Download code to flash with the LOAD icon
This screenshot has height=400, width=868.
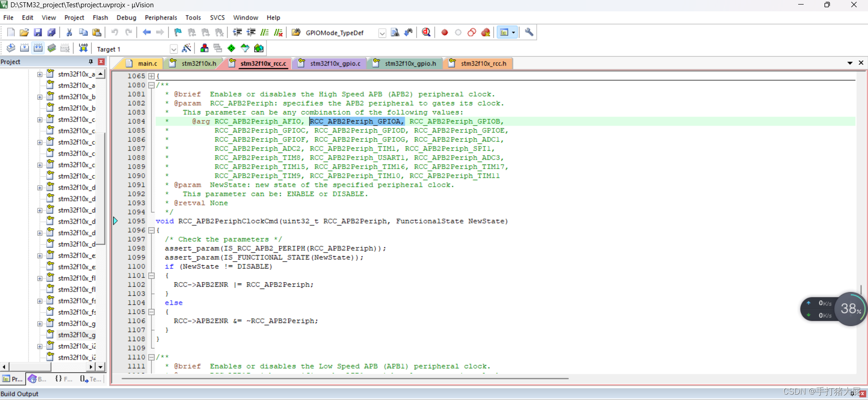(83, 48)
